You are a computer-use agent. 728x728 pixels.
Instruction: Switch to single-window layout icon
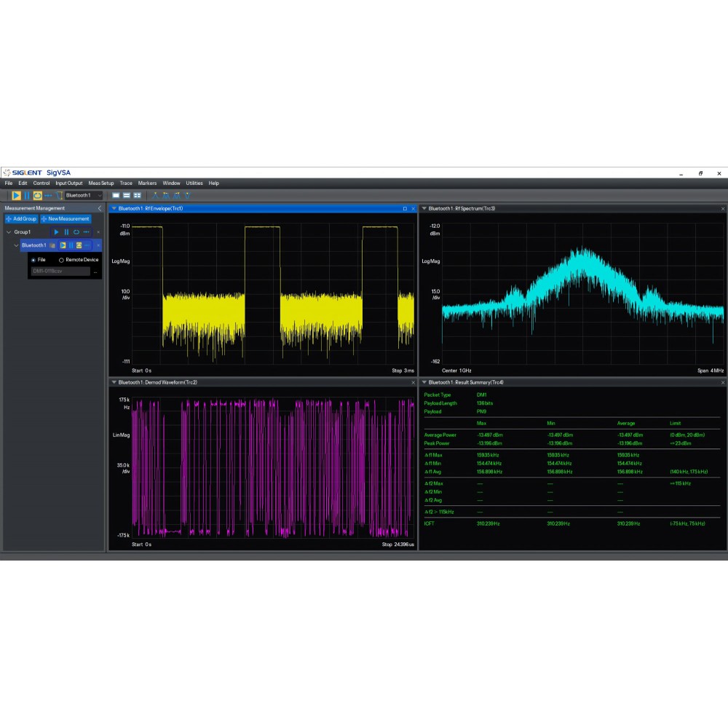click(116, 195)
